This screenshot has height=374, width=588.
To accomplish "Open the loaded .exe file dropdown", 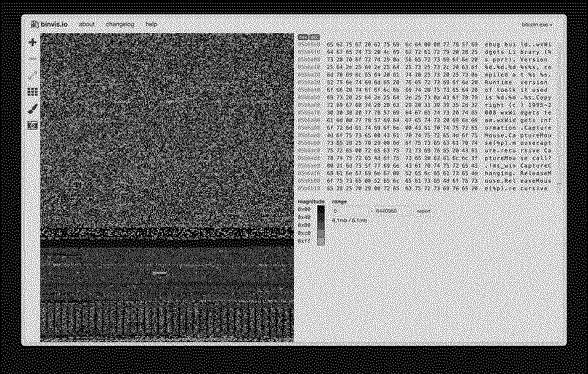I will click(x=537, y=24).
